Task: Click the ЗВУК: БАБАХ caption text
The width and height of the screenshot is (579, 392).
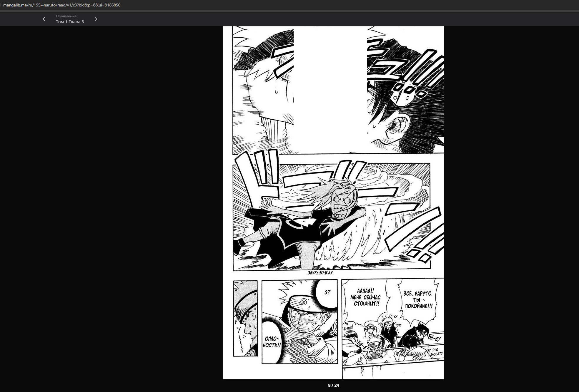Action: coord(320,273)
